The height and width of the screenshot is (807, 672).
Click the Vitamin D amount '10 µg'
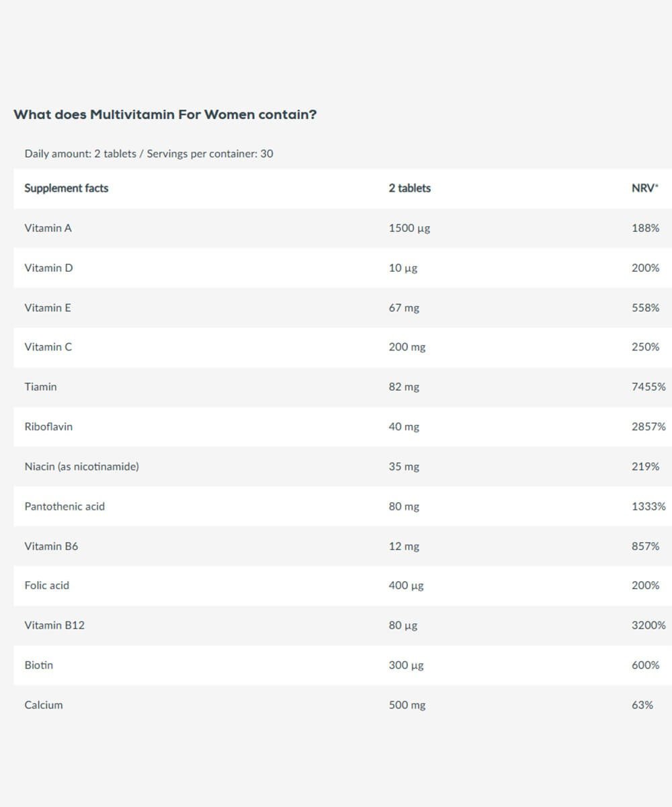click(403, 268)
